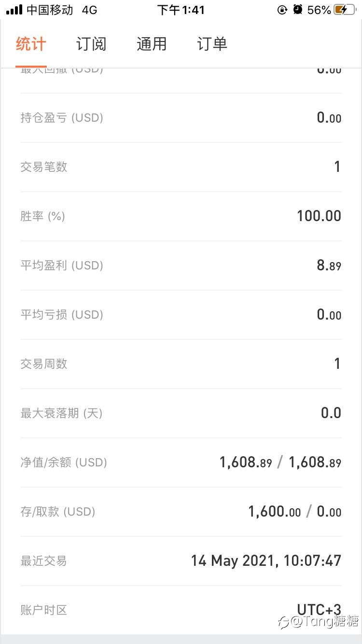Tap the 最近交易 date 14 May 2021
362x644 pixels.
click(x=233, y=560)
